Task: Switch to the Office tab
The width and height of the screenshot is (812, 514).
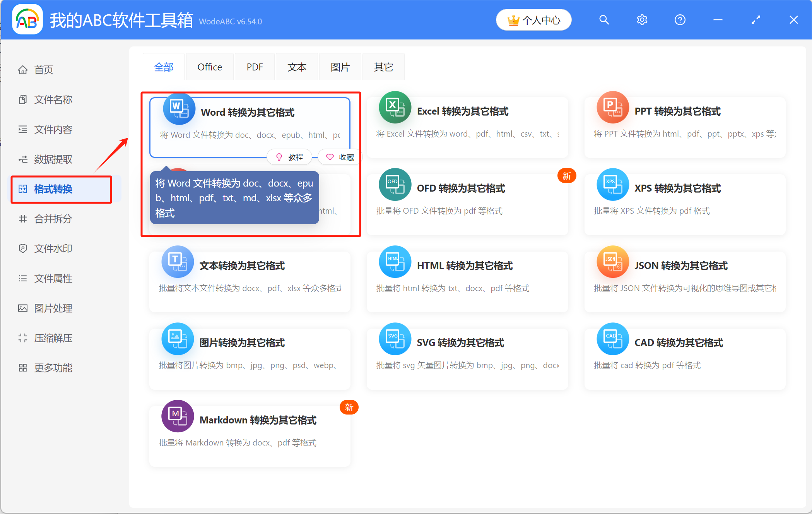Action: tap(210, 67)
